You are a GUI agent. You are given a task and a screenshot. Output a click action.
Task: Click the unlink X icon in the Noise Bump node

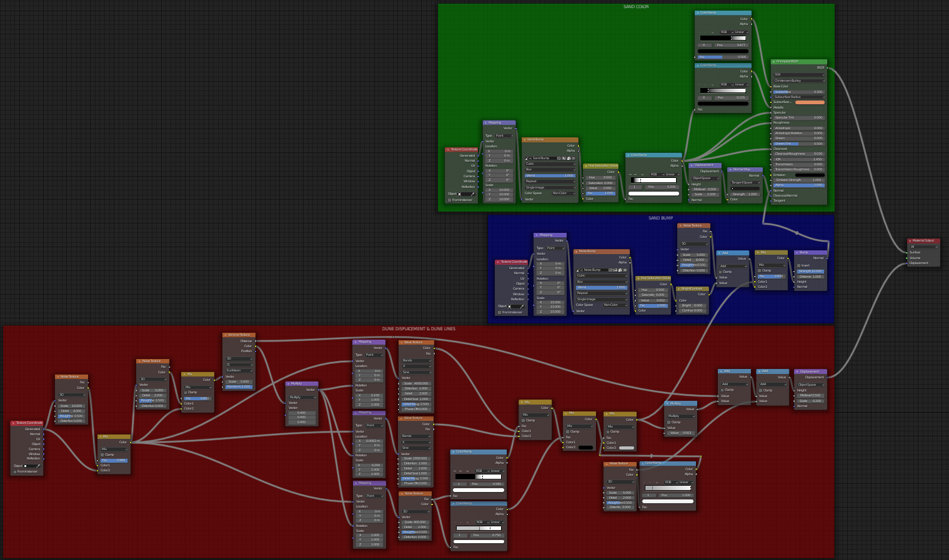pyautogui.click(x=625, y=270)
